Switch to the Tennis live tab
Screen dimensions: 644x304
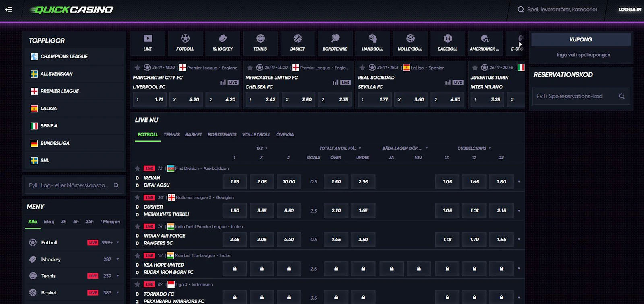tap(171, 134)
